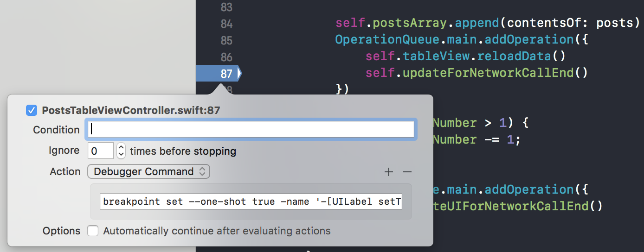The image size is (644, 252).
Task: Add another breakpoint action with plus icon
Action: pos(389,172)
